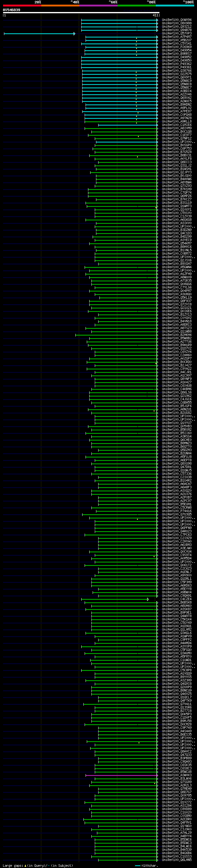This screenshot has width=197, height=868.
Task: Open hit UniRef100_Q7V411
Action: pos(177,704)
